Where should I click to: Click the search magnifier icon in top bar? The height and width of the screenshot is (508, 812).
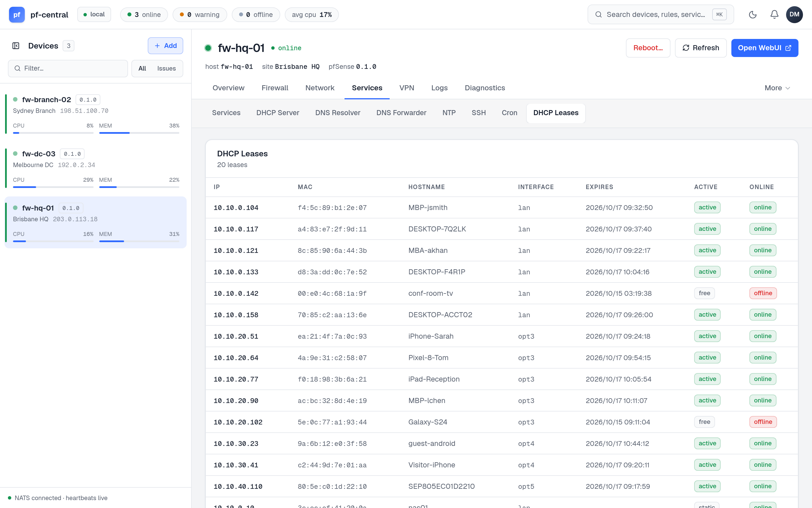click(x=598, y=14)
